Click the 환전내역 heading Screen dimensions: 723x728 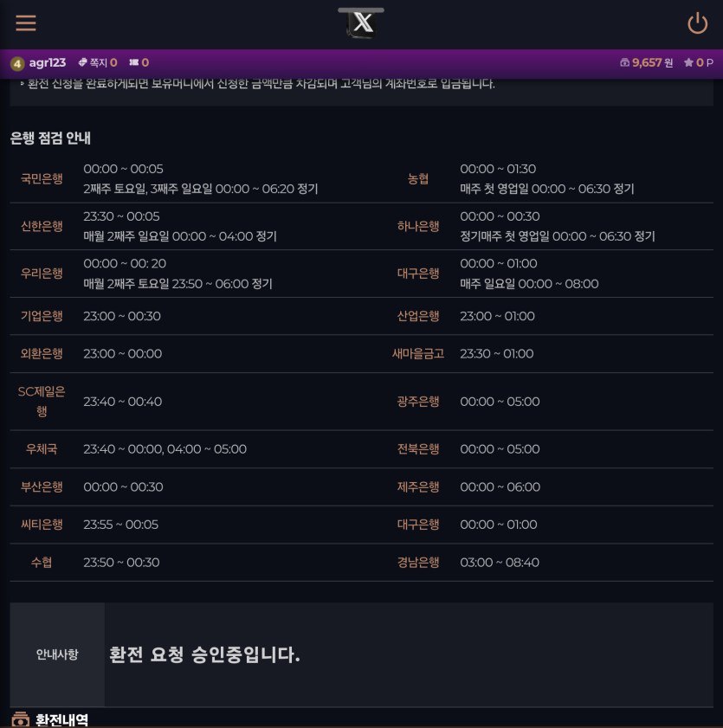point(61,719)
